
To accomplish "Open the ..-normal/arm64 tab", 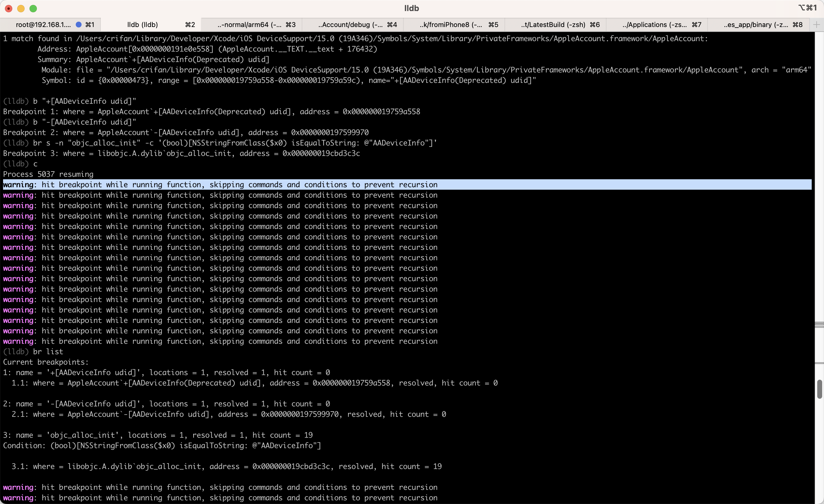I will 252,25.
